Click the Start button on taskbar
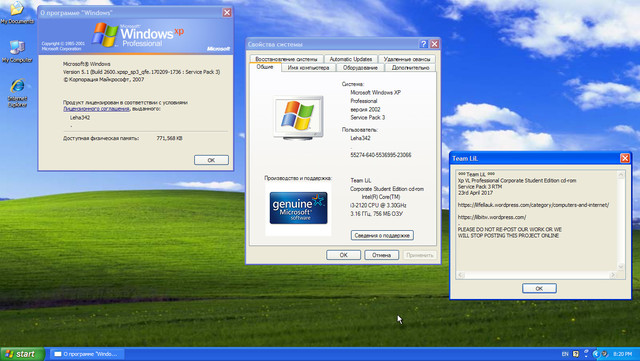 point(22,354)
